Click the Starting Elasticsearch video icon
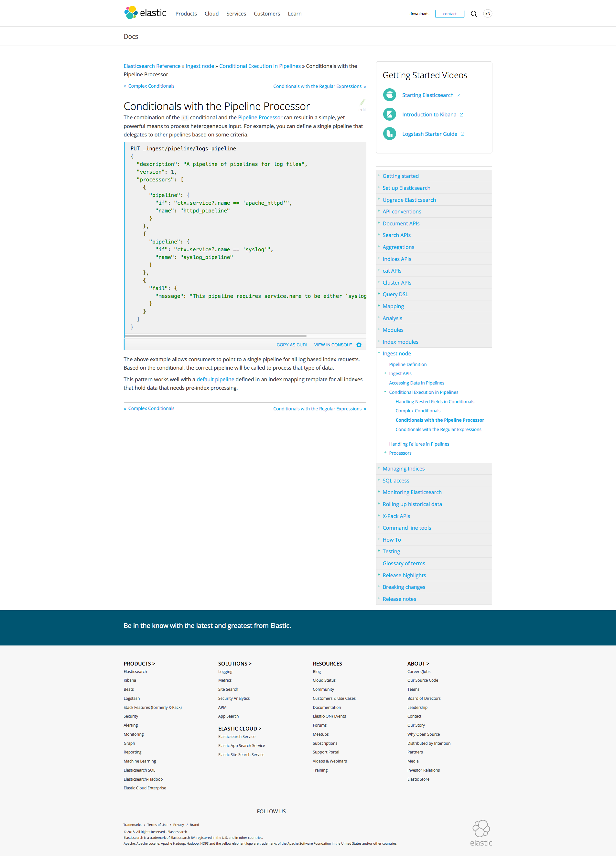The height and width of the screenshot is (856, 616). pos(390,95)
